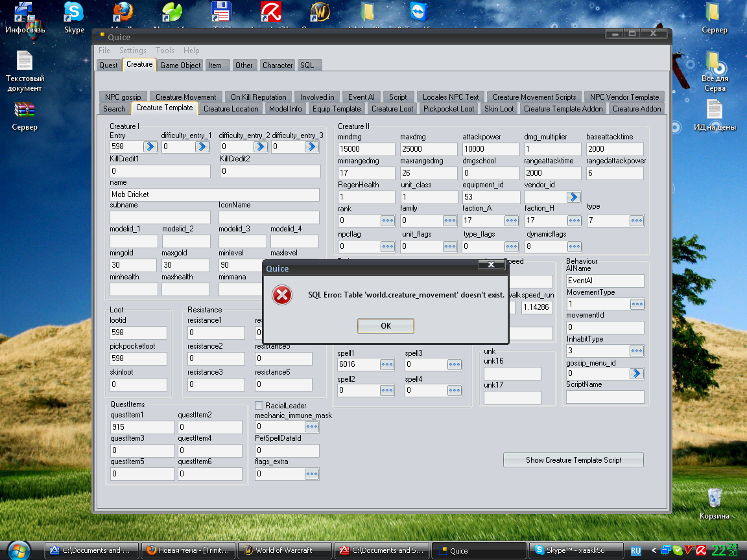Open the mechanic_immune_mask picker button
Viewport: 747px width, 560px height.
tap(311, 426)
